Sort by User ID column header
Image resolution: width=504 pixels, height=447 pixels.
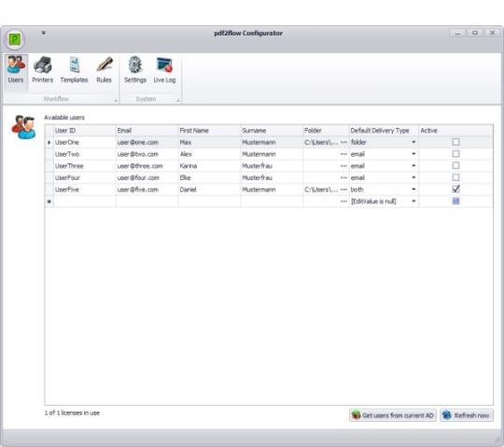[x=84, y=131]
